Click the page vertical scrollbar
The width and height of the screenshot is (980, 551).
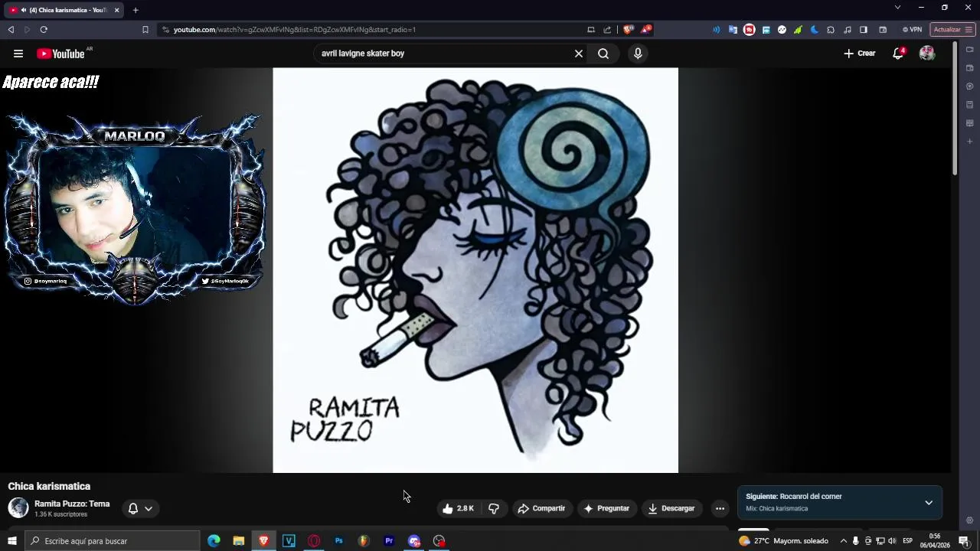coord(955,107)
